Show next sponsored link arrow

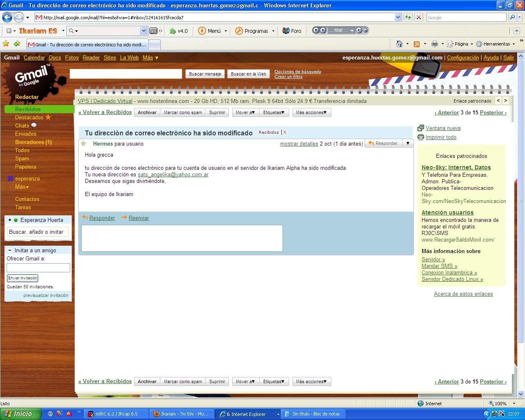(505, 100)
